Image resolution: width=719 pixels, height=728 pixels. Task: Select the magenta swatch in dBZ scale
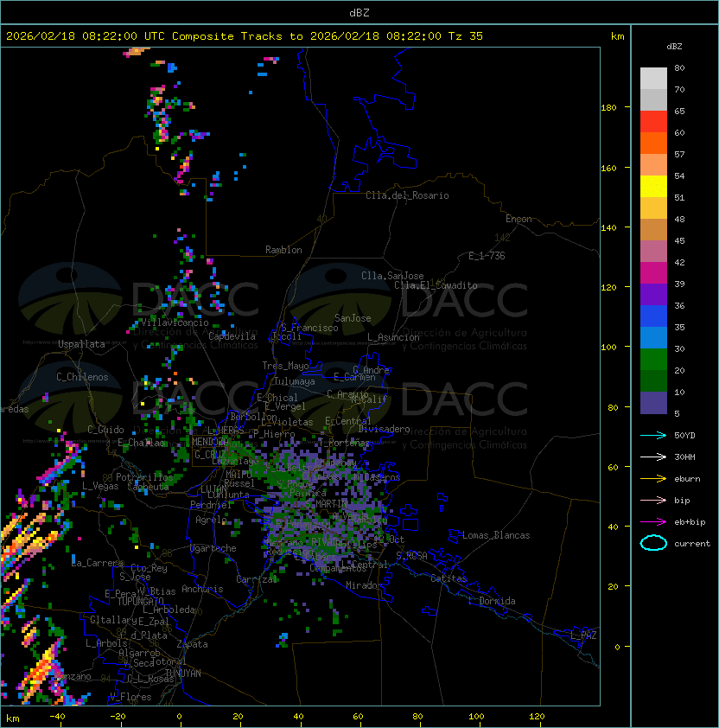[x=653, y=273]
